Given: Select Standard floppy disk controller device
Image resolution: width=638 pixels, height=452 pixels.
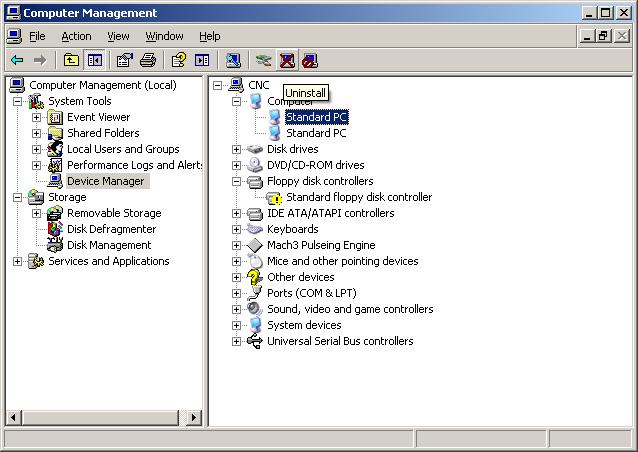Looking at the screenshot, I should (358, 197).
